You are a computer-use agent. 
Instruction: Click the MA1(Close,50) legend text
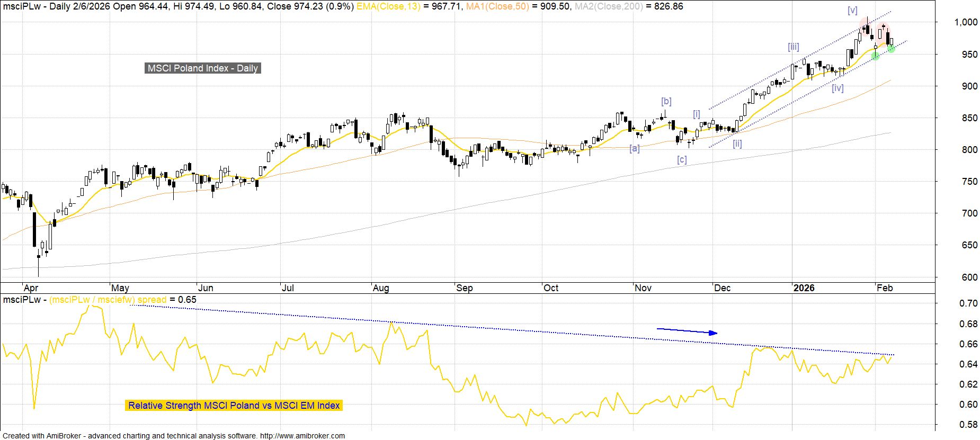[497, 6]
